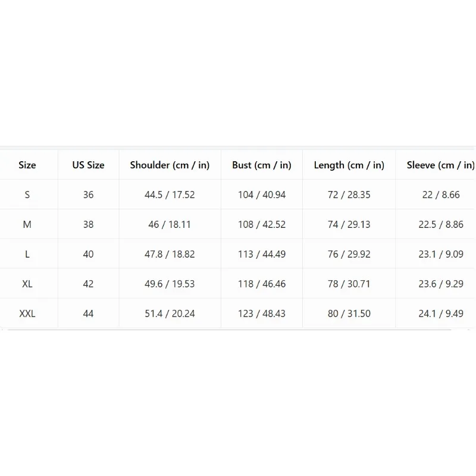Click bust value 113 / 44.49

point(262,254)
